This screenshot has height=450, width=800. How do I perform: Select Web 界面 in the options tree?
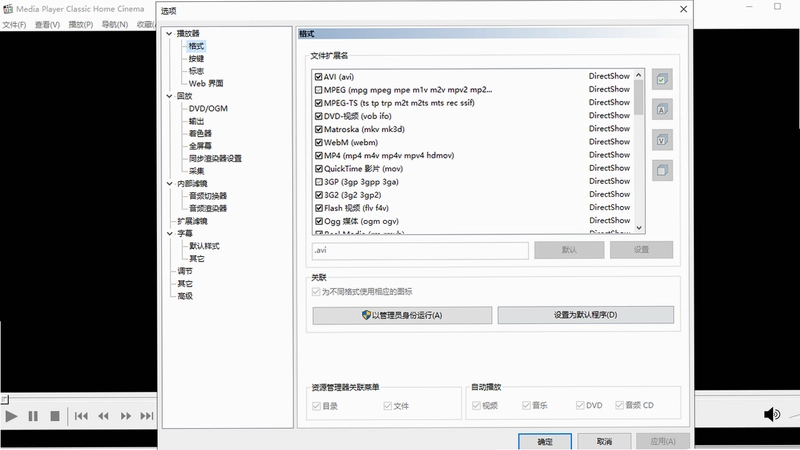click(x=206, y=83)
